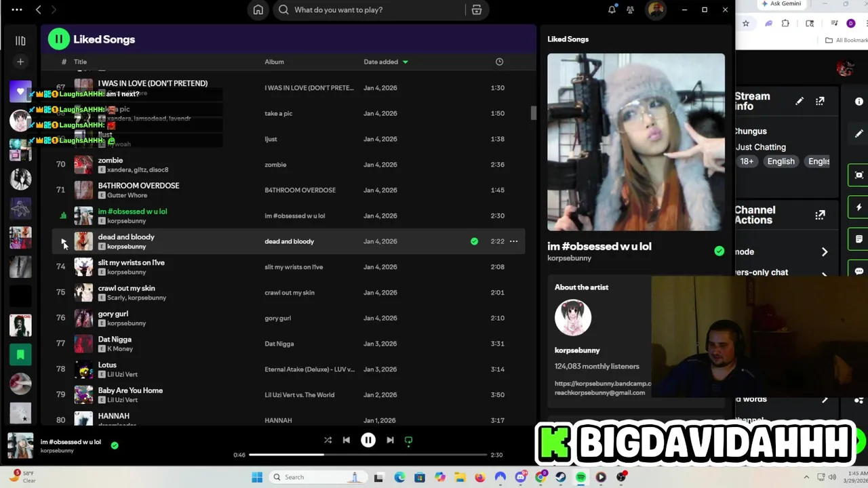Open the album link 'dead and bloody'
The image size is (868, 488).
click(289, 241)
